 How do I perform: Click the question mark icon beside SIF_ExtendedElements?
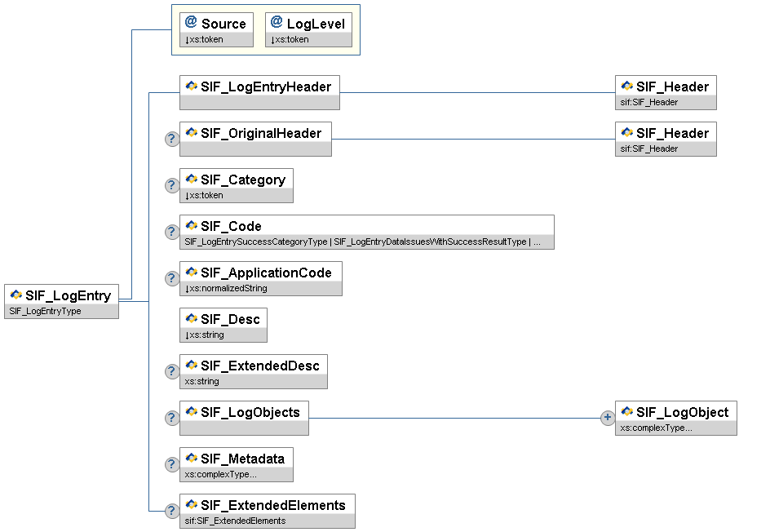[x=171, y=511]
